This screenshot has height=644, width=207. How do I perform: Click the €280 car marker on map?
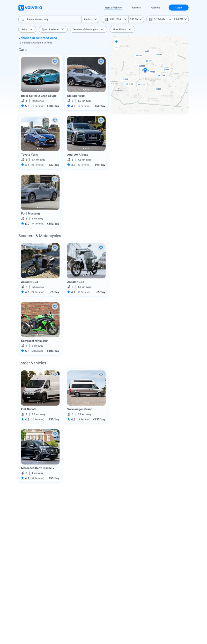coord(142,66)
